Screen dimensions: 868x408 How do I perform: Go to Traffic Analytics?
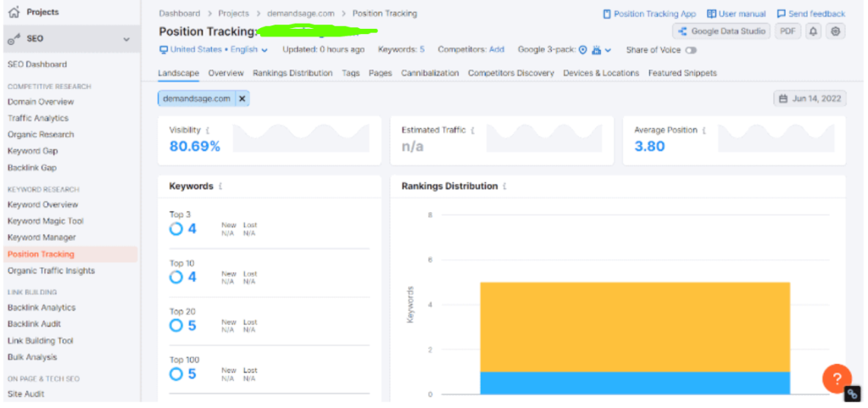[38, 118]
